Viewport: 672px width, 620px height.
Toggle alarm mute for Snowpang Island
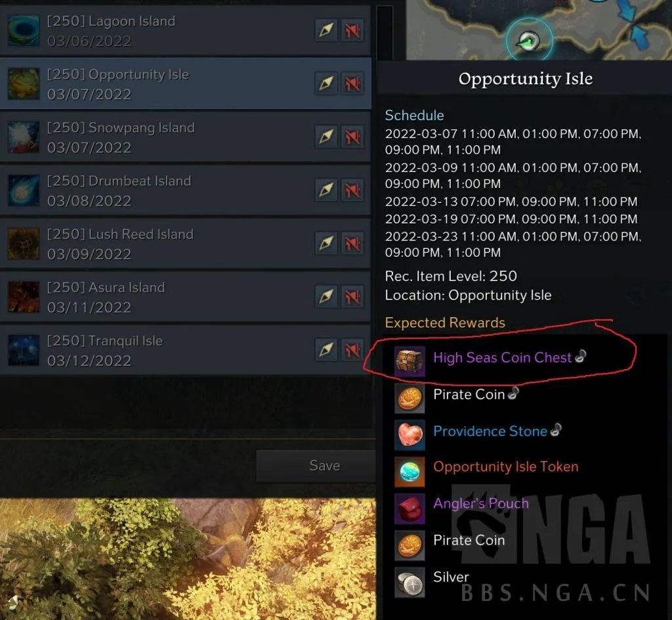tap(352, 137)
